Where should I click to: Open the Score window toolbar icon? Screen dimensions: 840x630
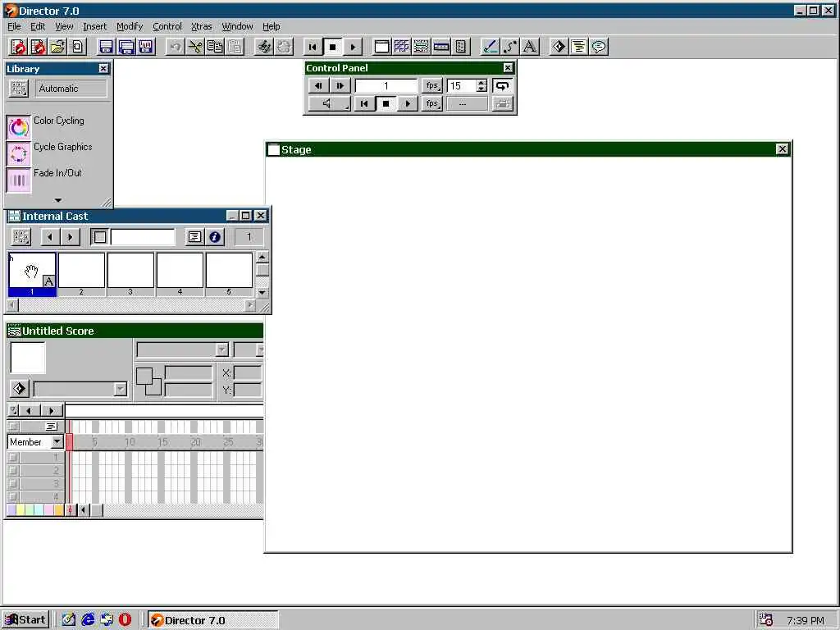coord(421,47)
